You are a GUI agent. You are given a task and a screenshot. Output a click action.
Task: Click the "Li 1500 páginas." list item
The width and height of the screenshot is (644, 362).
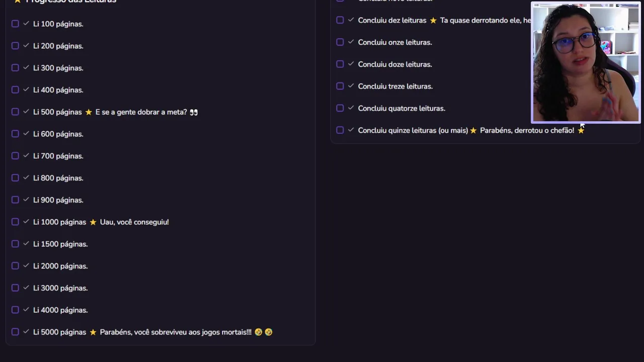tap(60, 244)
